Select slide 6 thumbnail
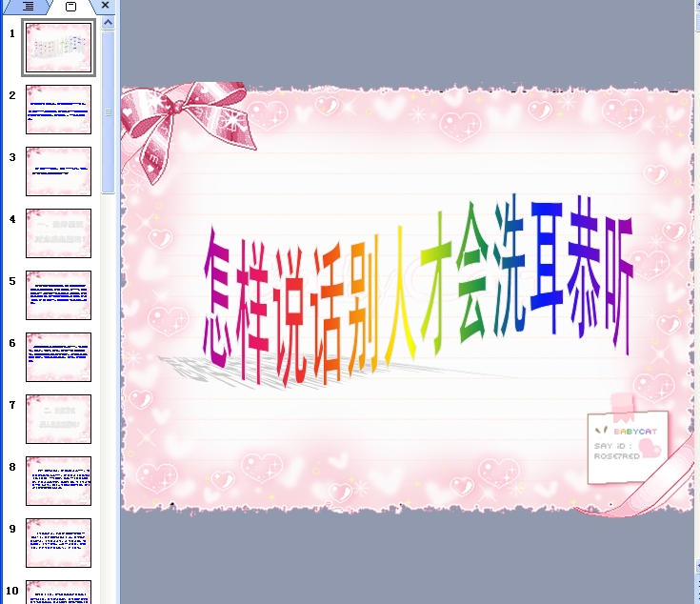This screenshot has width=700, height=604. (x=58, y=357)
